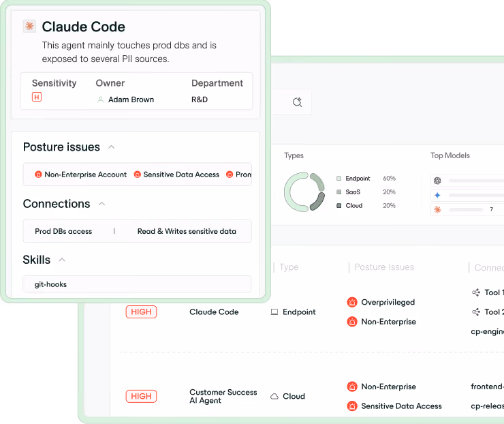The image size is (504, 424).
Task: Click the Sensitive Data Access posture tag
Action: click(176, 175)
